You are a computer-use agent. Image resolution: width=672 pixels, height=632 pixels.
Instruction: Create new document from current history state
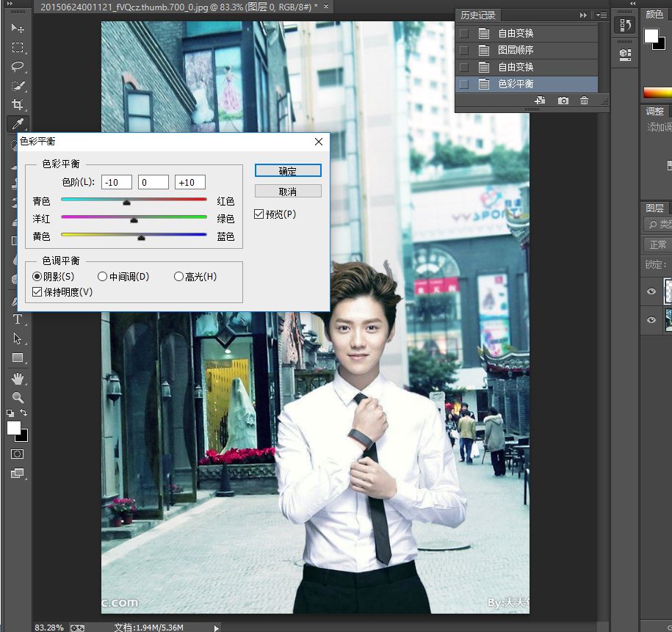tap(540, 101)
